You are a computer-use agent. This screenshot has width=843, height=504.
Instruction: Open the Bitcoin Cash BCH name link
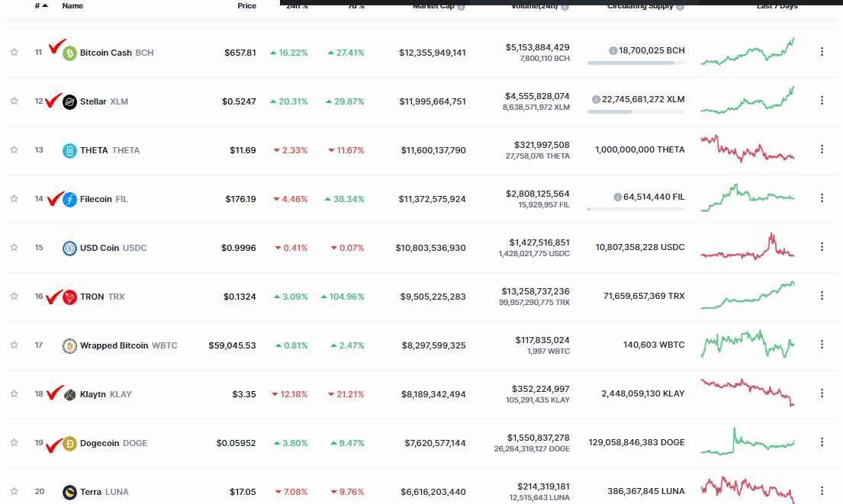click(117, 53)
